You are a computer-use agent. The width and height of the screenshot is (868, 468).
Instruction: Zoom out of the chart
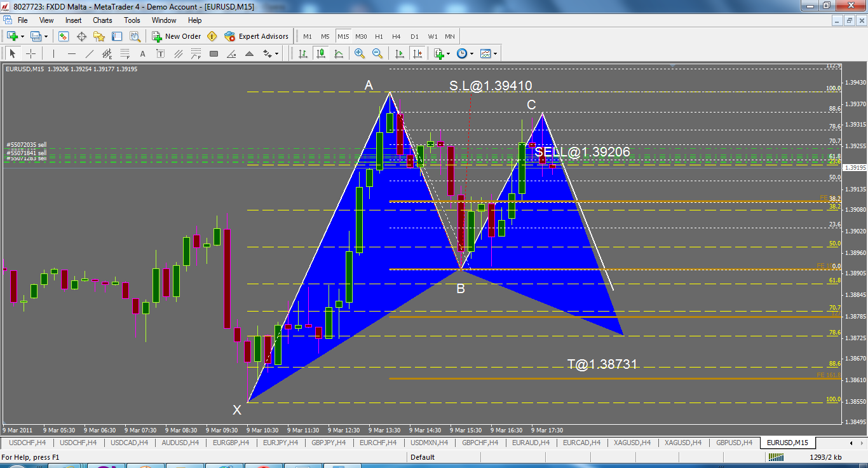[x=377, y=53]
